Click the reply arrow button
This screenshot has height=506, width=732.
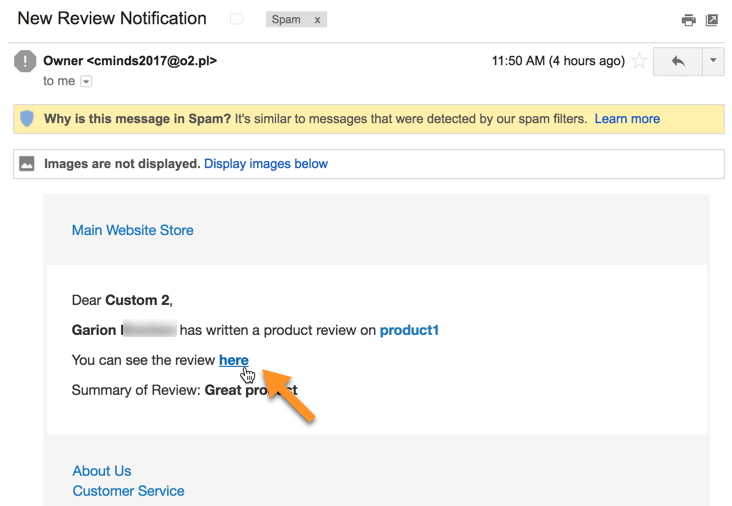tap(677, 61)
